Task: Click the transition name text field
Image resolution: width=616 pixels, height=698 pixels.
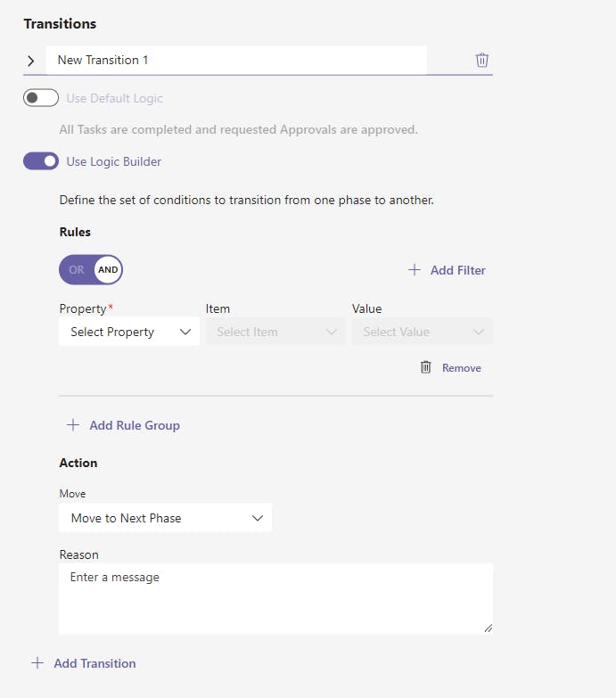Action: click(x=236, y=61)
